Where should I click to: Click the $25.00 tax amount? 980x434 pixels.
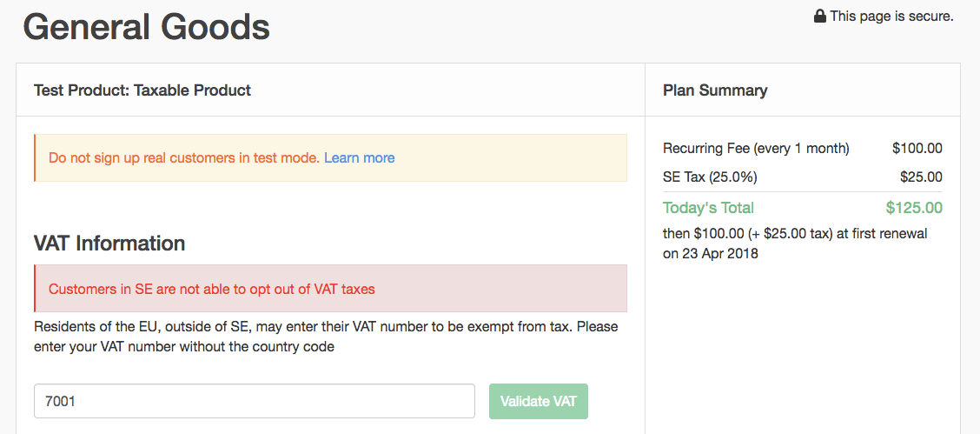pyautogui.click(x=921, y=177)
